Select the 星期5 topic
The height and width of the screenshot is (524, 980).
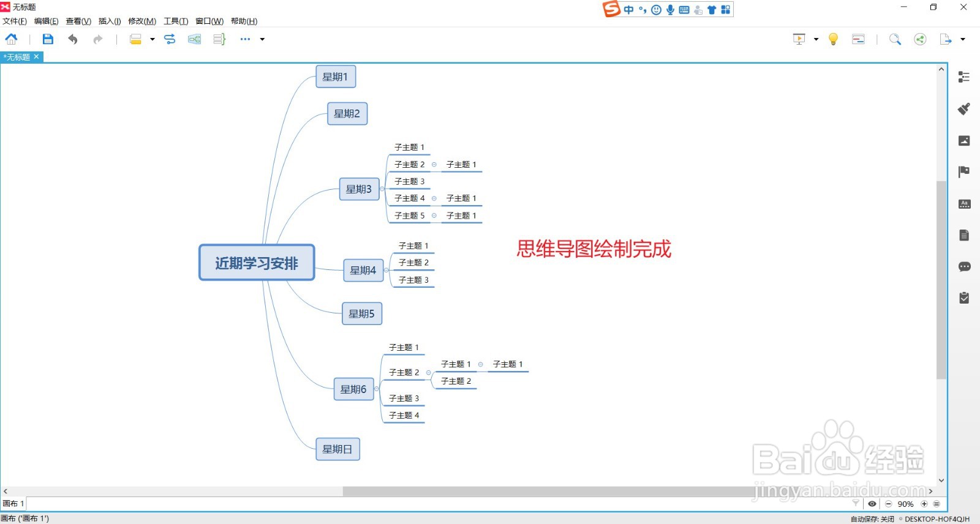click(361, 313)
